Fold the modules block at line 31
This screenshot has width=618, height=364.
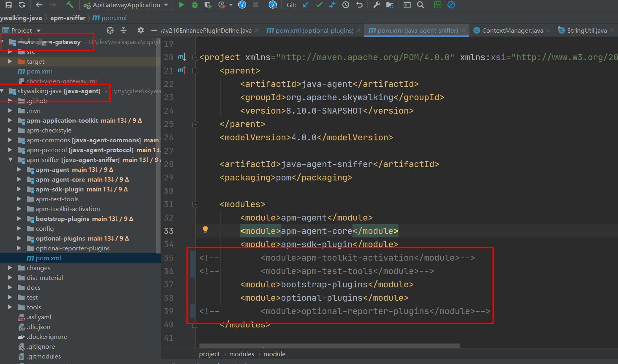point(195,204)
